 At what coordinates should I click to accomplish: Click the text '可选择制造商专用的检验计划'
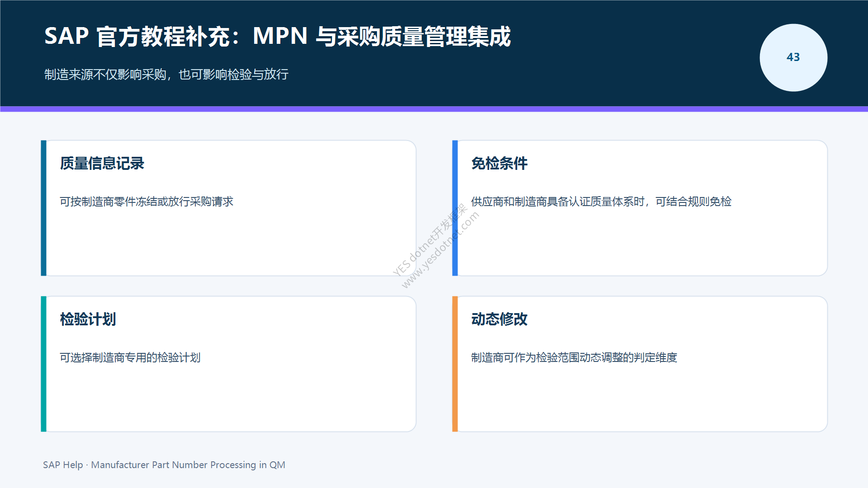coord(130,357)
